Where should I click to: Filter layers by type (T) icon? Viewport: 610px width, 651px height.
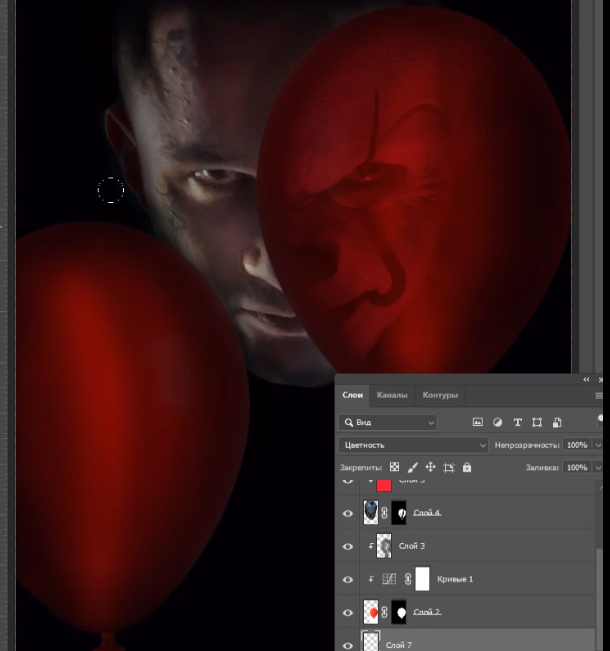click(517, 422)
